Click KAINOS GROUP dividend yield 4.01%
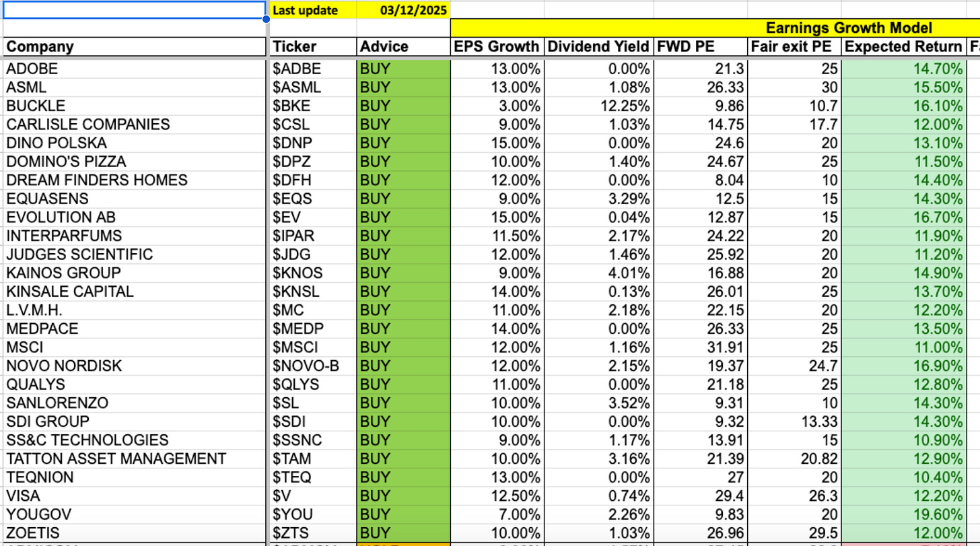 [598, 273]
